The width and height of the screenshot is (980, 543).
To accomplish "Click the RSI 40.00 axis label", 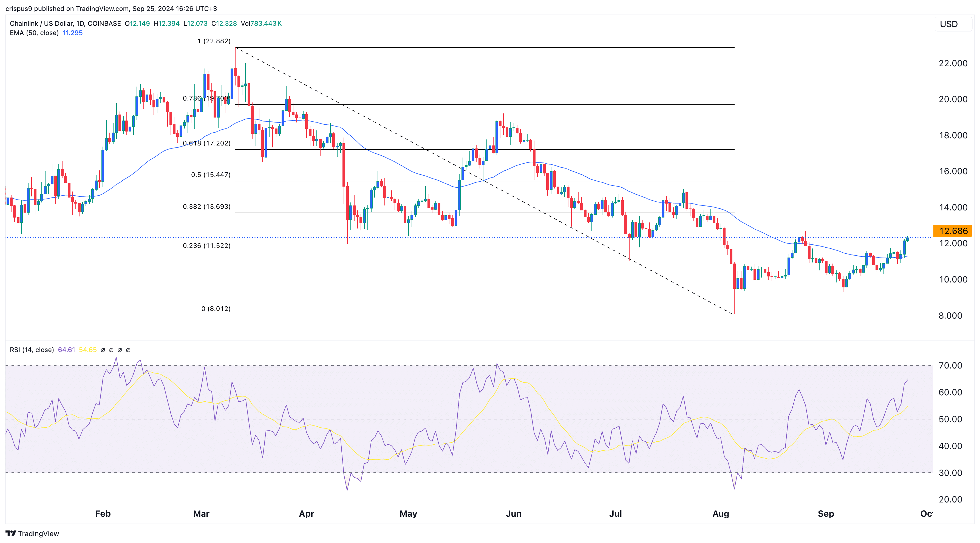I will point(950,446).
